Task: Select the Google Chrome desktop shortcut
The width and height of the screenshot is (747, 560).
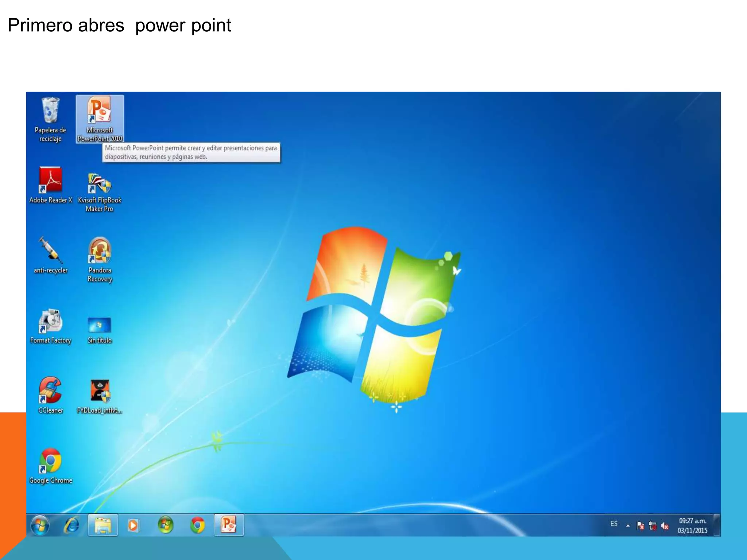Action: tap(50, 461)
